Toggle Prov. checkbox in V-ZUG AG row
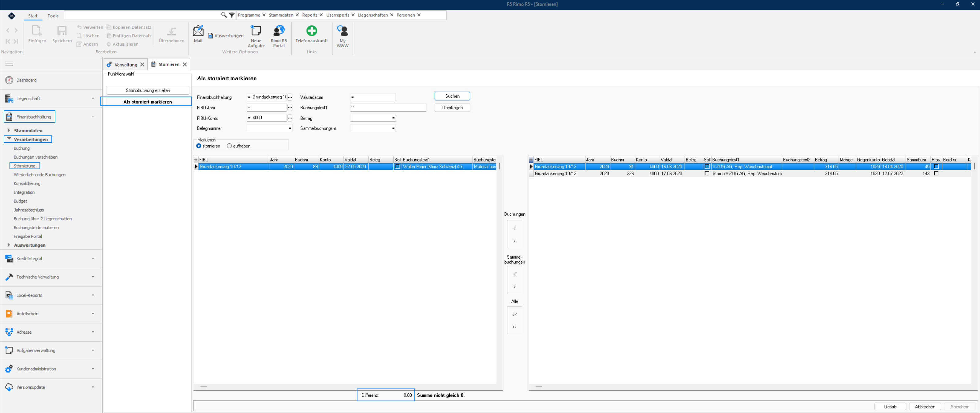This screenshot has height=413, width=980. [936, 166]
